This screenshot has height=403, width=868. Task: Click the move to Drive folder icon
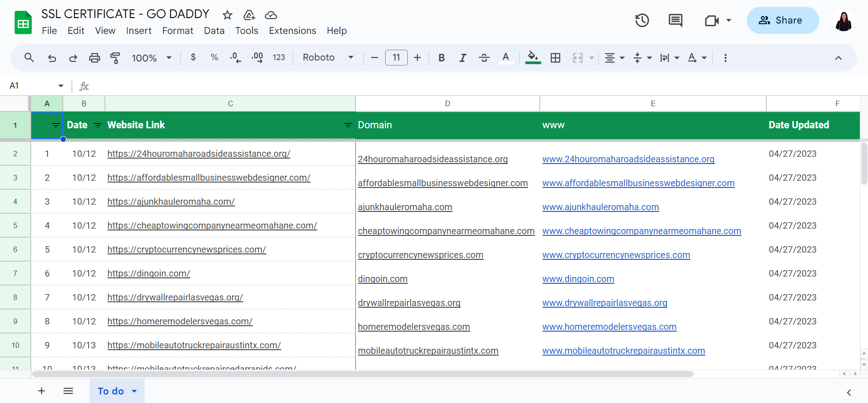coord(249,15)
